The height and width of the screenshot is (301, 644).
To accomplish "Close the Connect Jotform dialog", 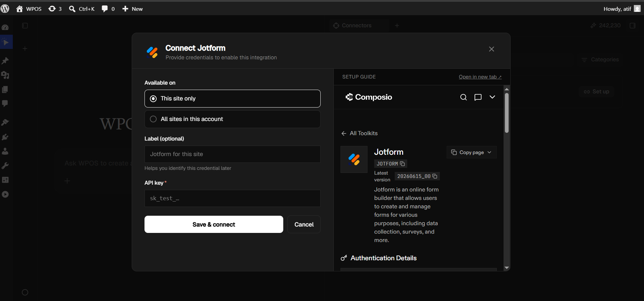I will click(491, 49).
